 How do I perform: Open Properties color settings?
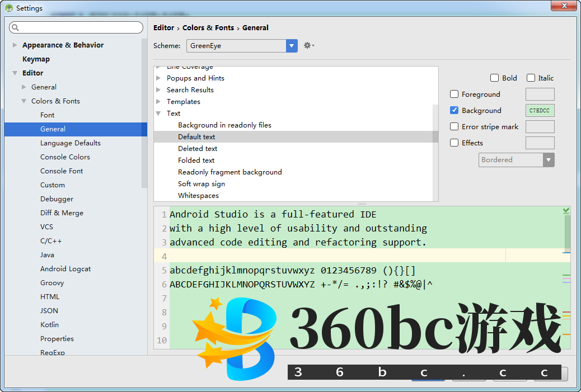(x=57, y=339)
